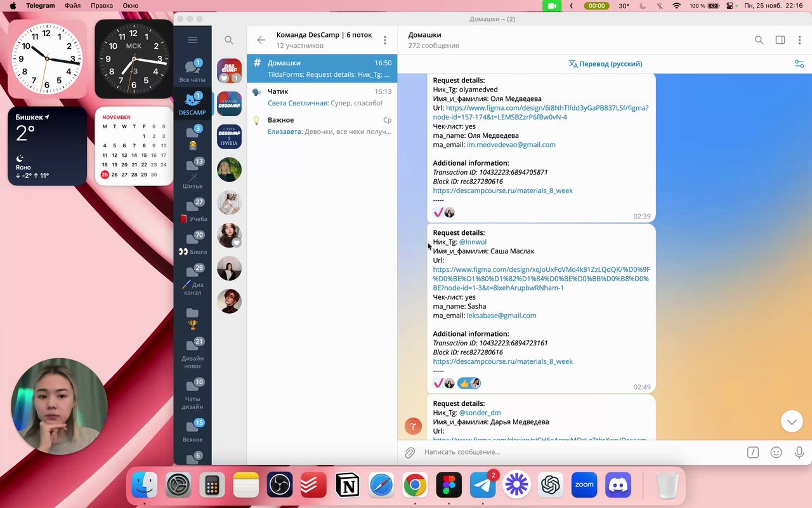Click the green camera recording indicator in menu bar
The image size is (812, 508).
552,6
